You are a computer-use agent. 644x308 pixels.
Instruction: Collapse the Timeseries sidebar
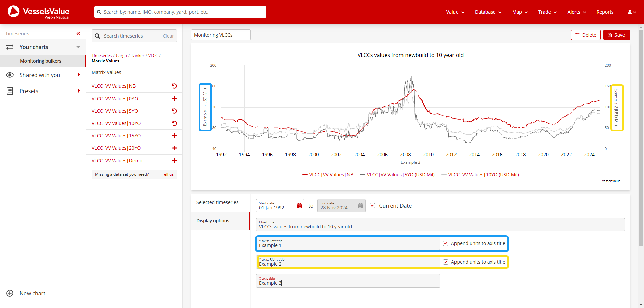pyautogui.click(x=78, y=33)
